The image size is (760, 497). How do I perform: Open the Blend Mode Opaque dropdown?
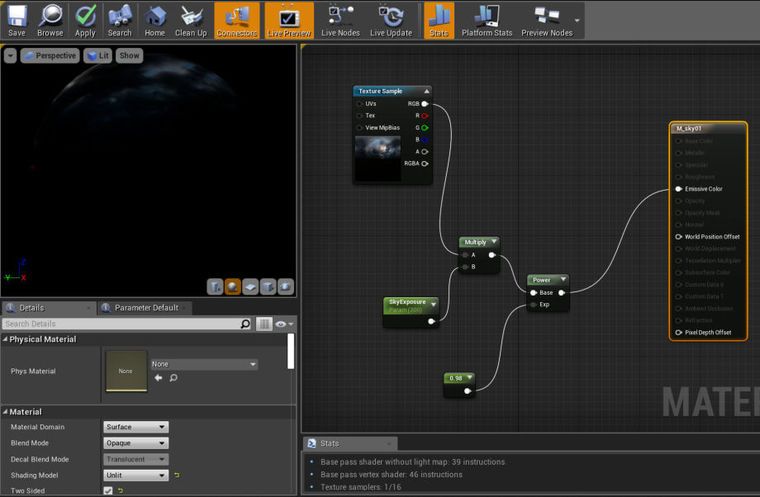(136, 443)
